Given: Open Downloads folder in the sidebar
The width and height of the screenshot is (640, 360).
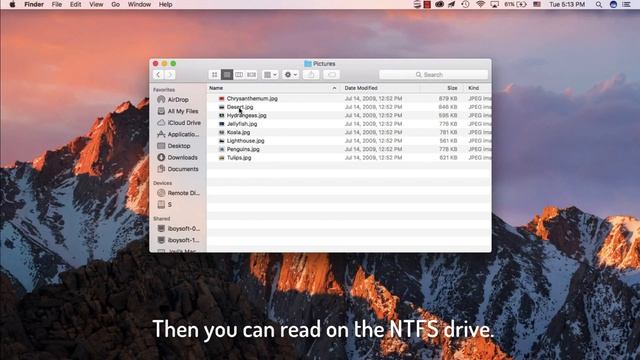Looking at the screenshot, I should coord(178,157).
